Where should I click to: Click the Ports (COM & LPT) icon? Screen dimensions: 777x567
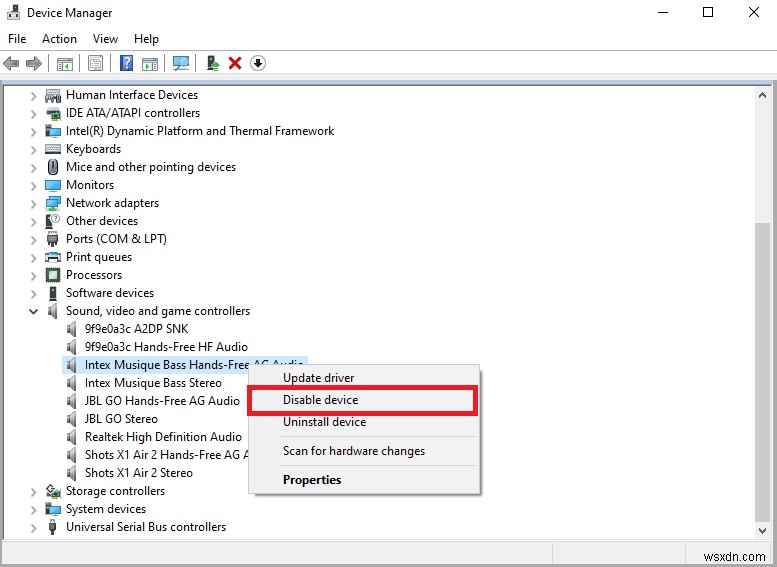pyautogui.click(x=53, y=239)
